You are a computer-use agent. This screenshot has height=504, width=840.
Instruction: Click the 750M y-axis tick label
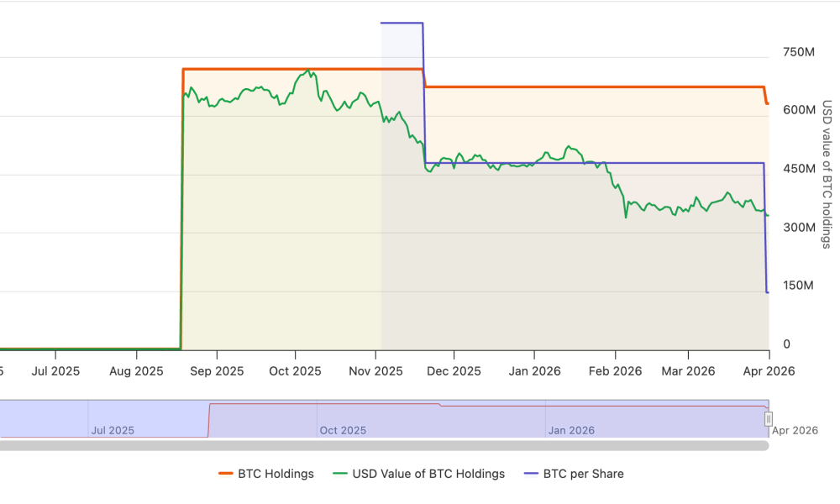pos(798,52)
